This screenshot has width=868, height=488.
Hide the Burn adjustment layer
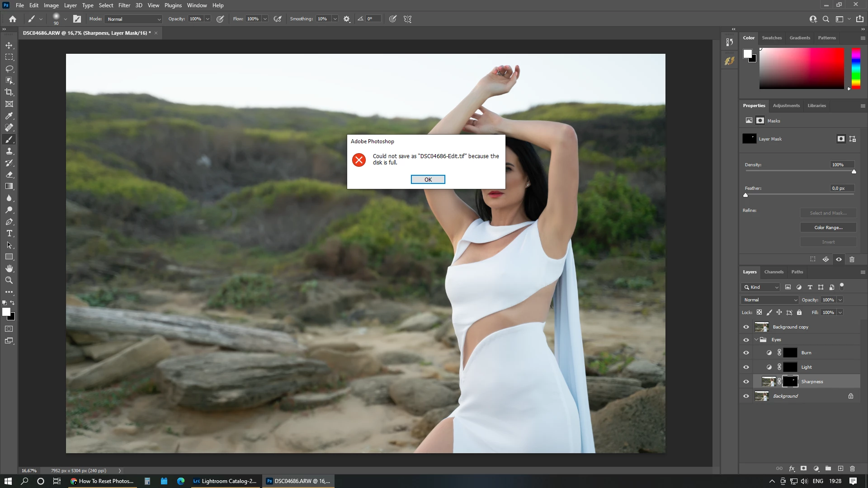[x=746, y=353]
